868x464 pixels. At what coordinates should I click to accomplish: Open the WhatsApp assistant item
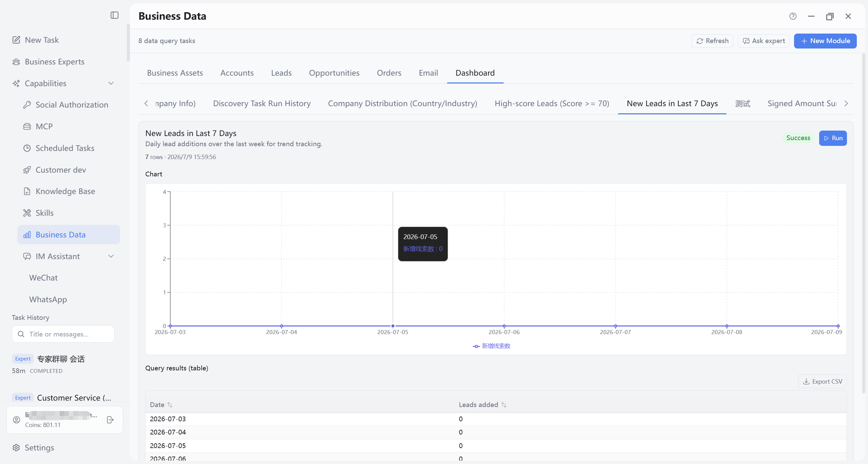(48, 299)
